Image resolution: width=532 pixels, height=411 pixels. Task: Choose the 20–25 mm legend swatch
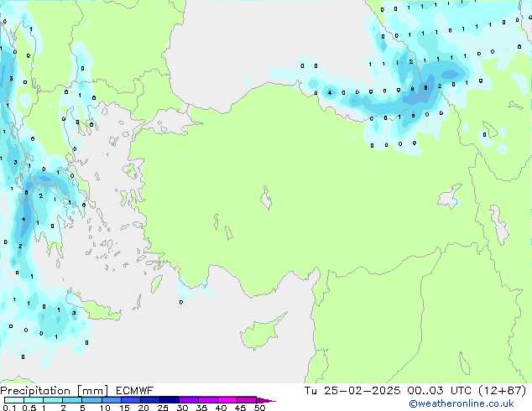point(149,400)
